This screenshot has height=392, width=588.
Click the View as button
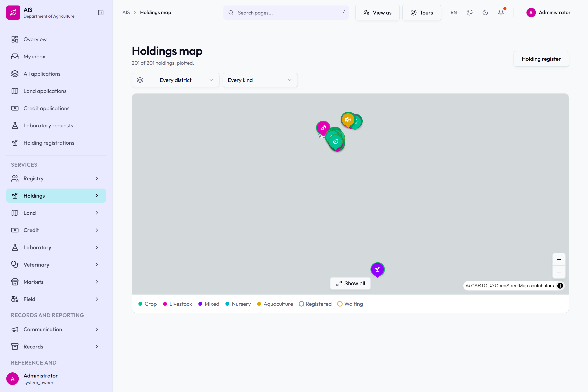(x=377, y=13)
